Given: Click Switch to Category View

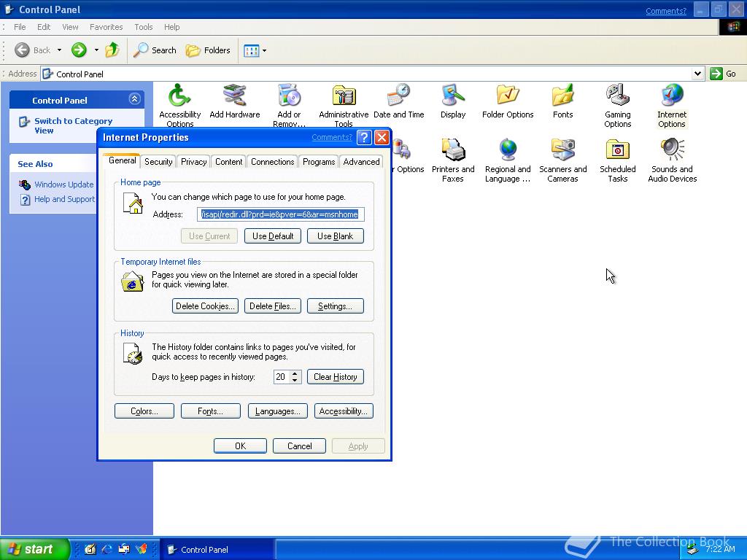Looking at the screenshot, I should [x=73, y=125].
